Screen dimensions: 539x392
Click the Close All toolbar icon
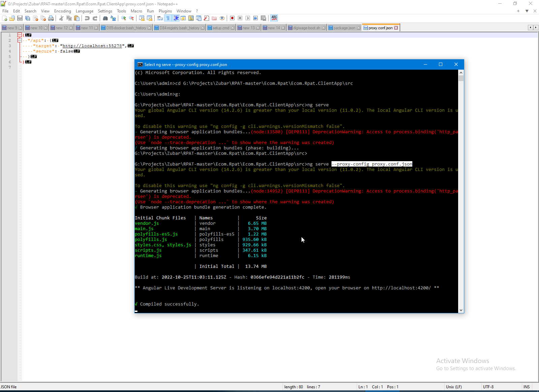(43, 18)
